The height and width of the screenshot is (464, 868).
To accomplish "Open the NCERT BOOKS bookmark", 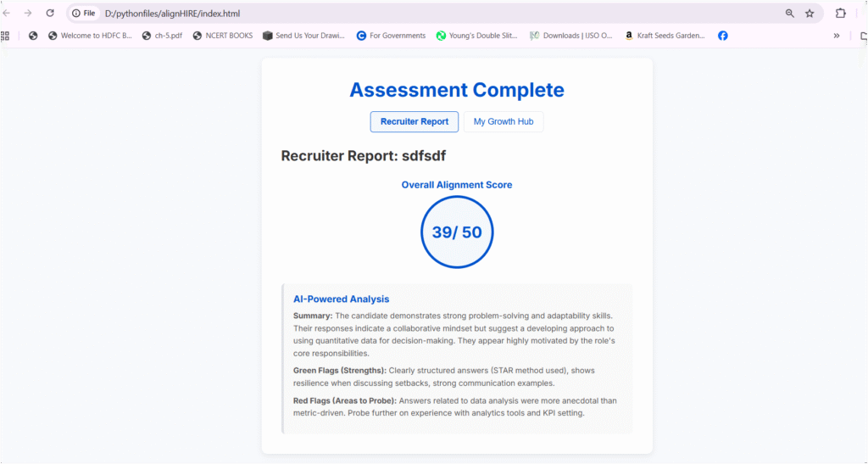I will coord(222,36).
